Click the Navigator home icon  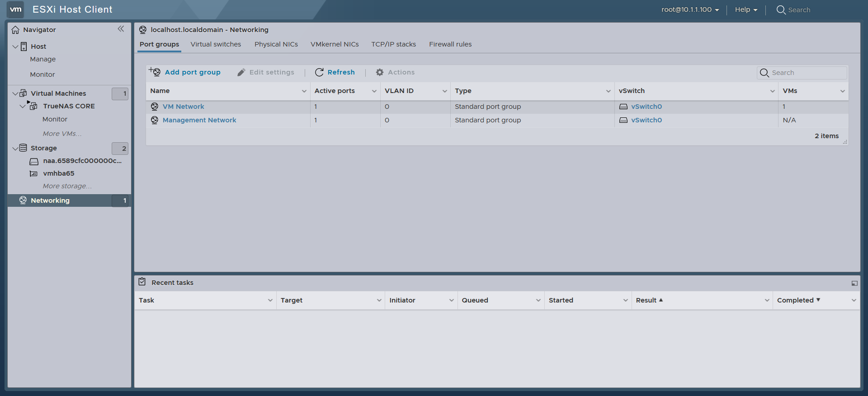point(15,30)
